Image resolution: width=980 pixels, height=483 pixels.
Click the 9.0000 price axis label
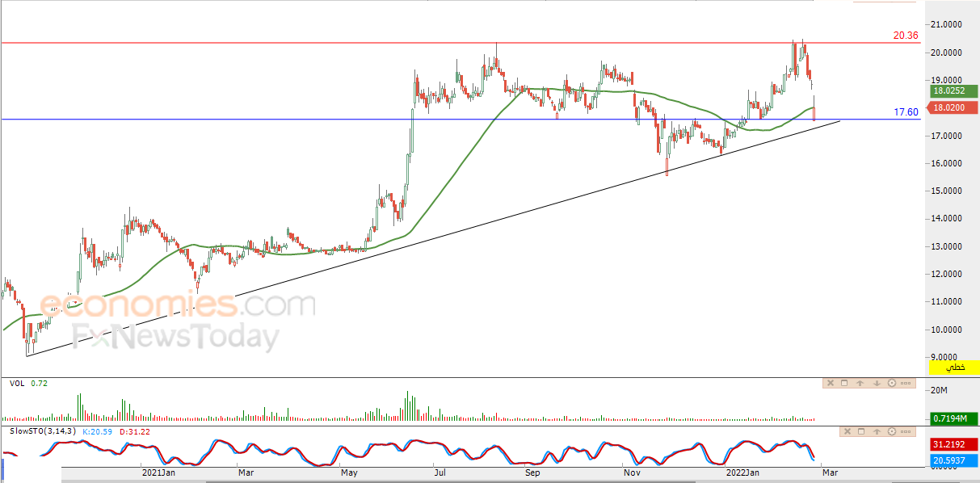point(944,357)
